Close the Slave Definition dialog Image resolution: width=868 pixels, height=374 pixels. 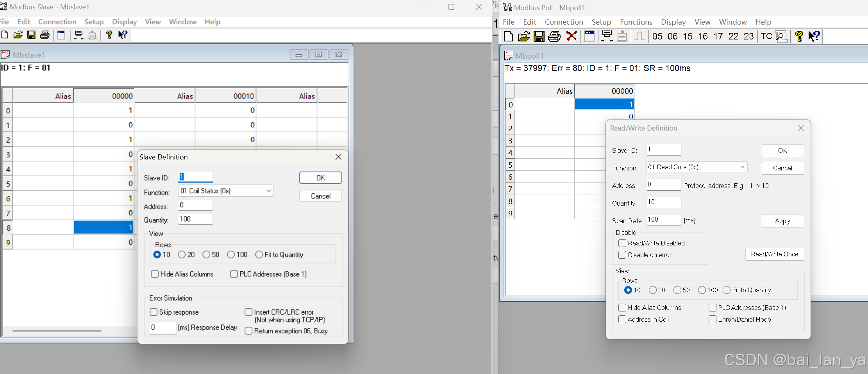tap(338, 157)
